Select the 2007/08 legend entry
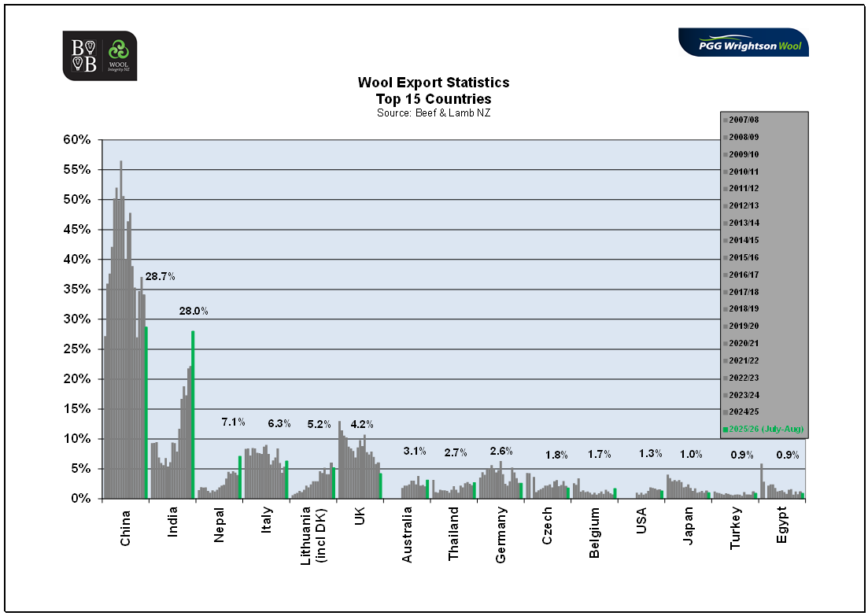 click(744, 120)
